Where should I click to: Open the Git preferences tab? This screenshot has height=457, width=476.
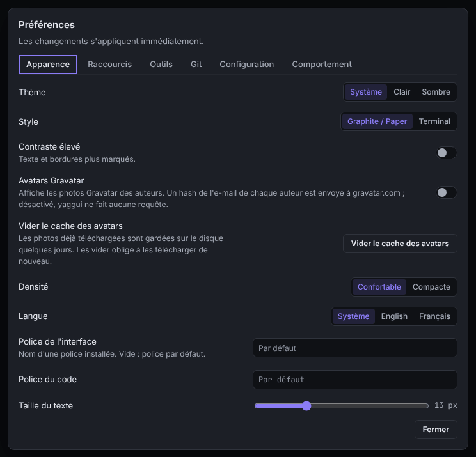tap(196, 65)
